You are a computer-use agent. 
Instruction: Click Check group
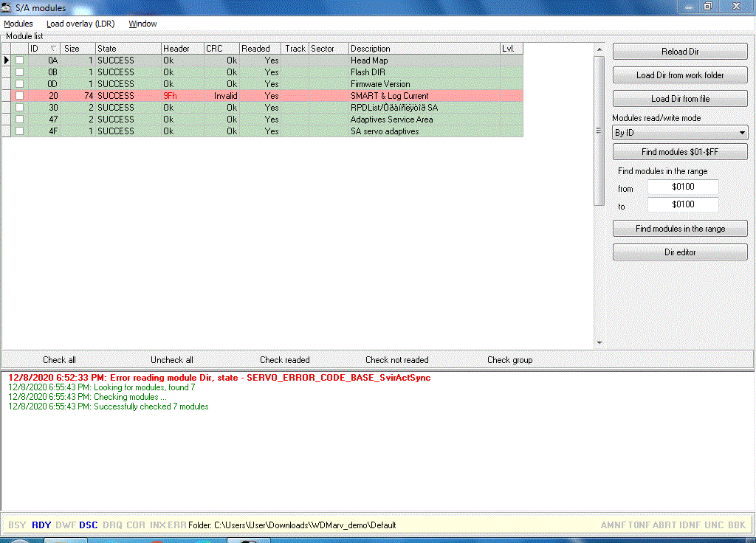(509, 360)
